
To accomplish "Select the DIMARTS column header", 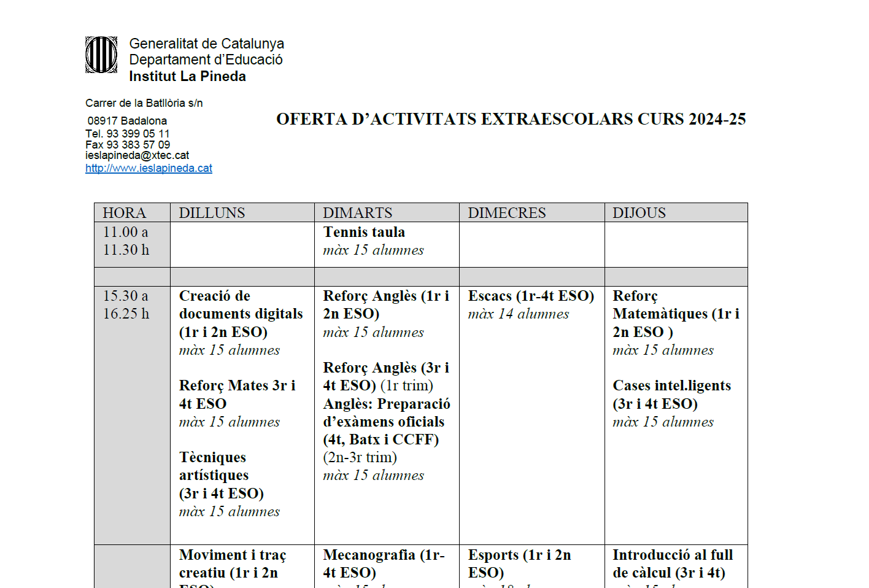I will coord(357,213).
